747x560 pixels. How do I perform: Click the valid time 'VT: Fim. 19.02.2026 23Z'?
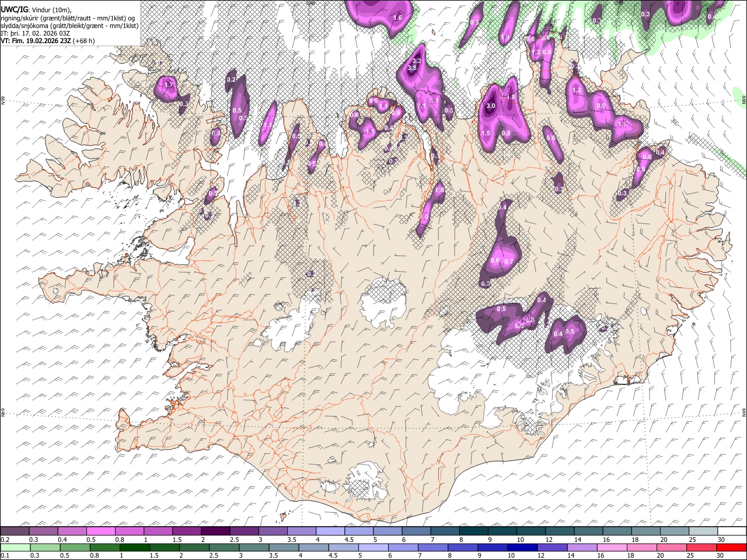36,41
